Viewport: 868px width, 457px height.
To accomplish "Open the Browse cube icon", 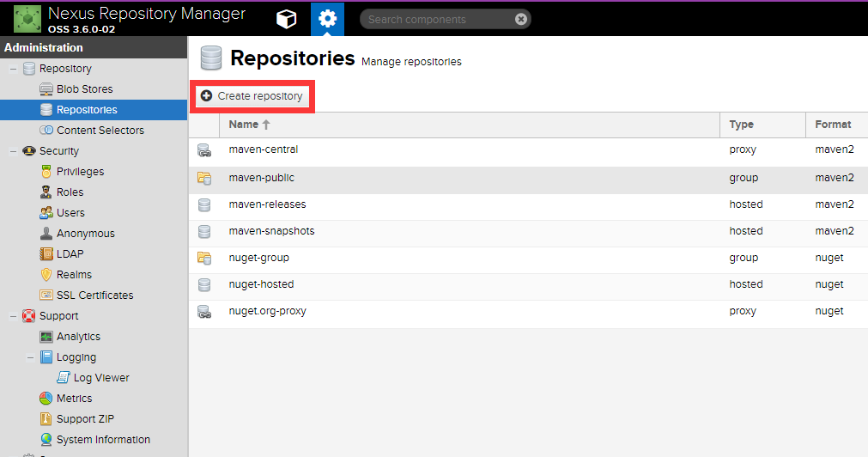I will click(286, 20).
